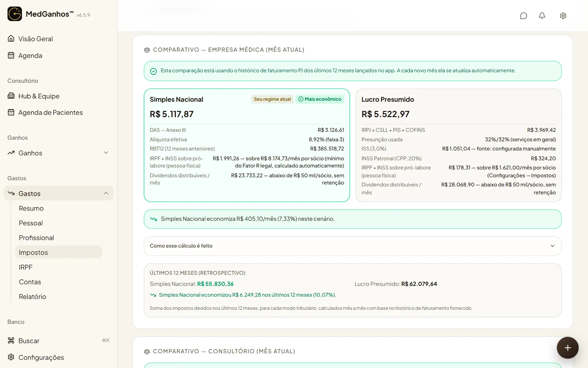Screen dimensions: 588x368
Task: Click RBT12 value R$ 385.518,72
Action: [x=327, y=149]
